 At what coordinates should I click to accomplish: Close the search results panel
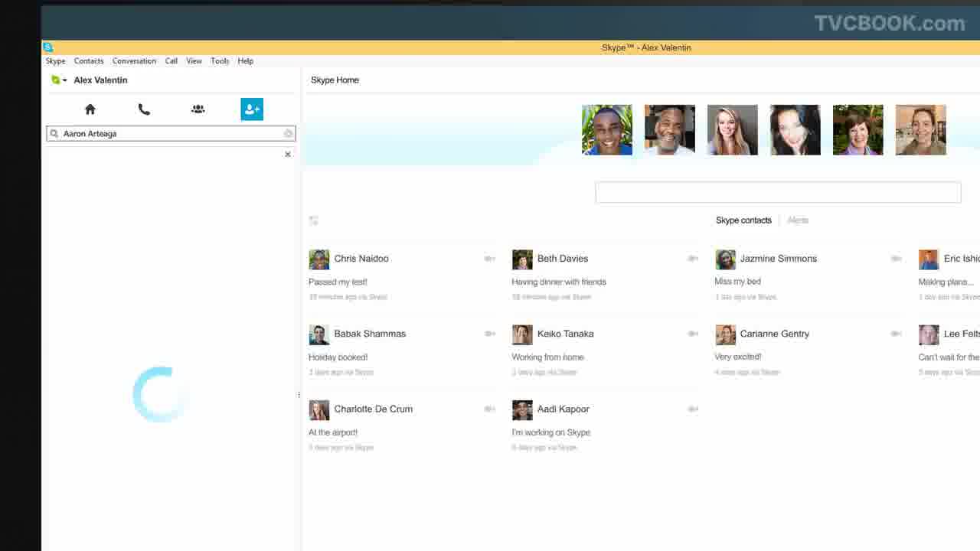point(288,154)
